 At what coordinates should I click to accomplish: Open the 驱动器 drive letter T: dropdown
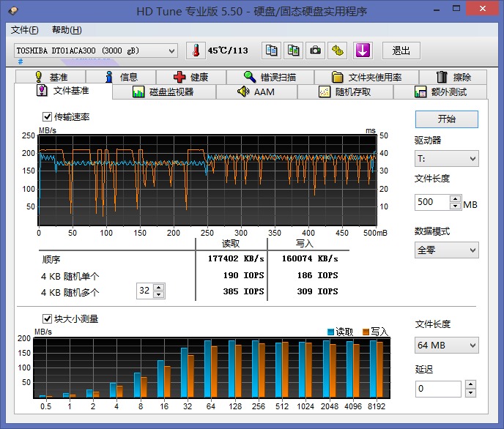pos(446,158)
